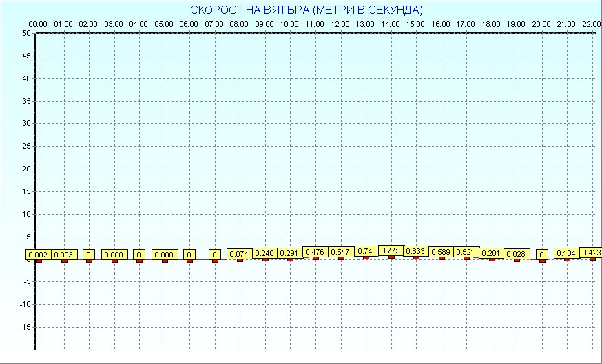Click the 50 value on vertical axis
This screenshot has width=602, height=364.
point(26,33)
